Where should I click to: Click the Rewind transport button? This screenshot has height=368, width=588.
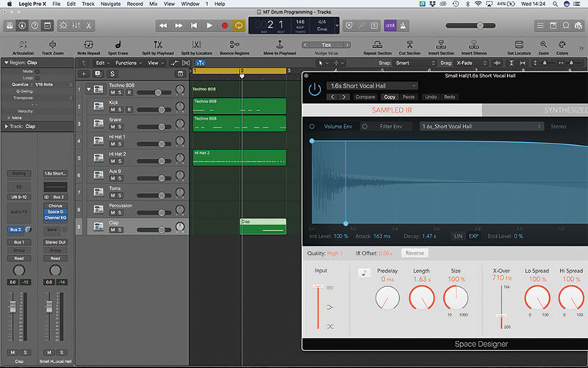pos(163,26)
